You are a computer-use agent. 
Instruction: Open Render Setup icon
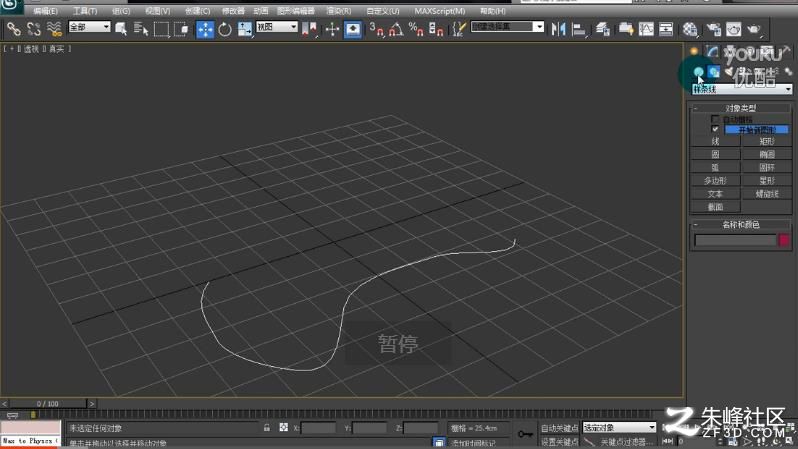714,29
